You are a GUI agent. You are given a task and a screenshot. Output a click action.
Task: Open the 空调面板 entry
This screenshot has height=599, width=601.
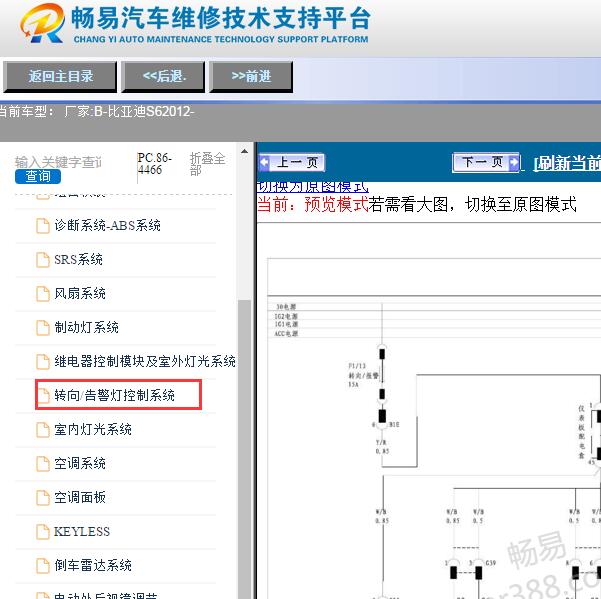coord(80,497)
